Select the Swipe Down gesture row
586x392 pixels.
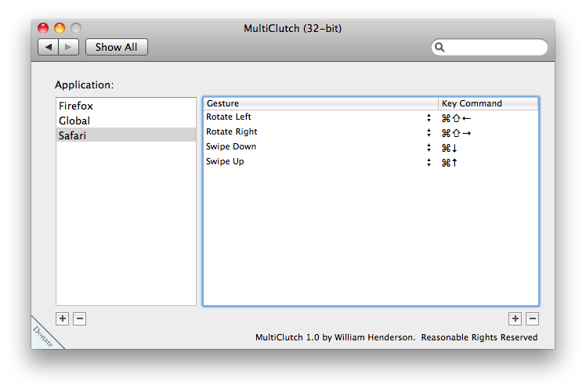point(371,148)
